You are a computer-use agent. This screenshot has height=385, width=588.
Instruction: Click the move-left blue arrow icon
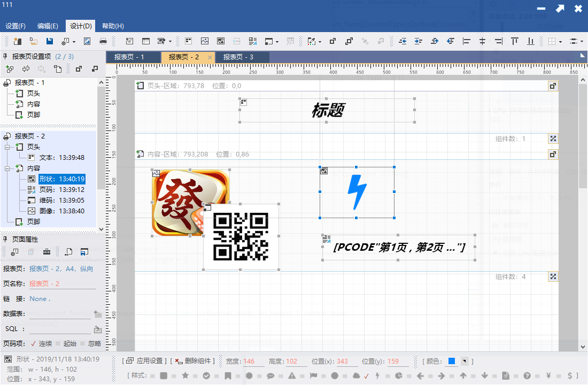click(403, 41)
